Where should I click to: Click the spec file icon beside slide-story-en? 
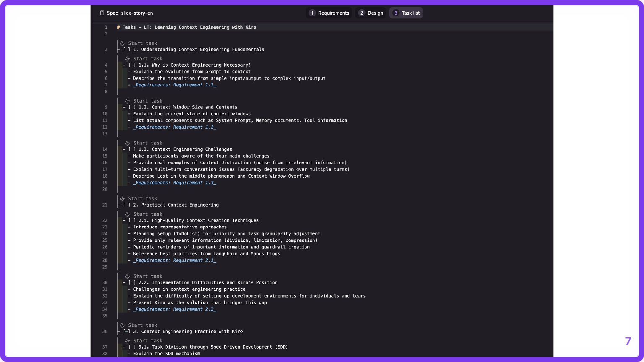(102, 13)
